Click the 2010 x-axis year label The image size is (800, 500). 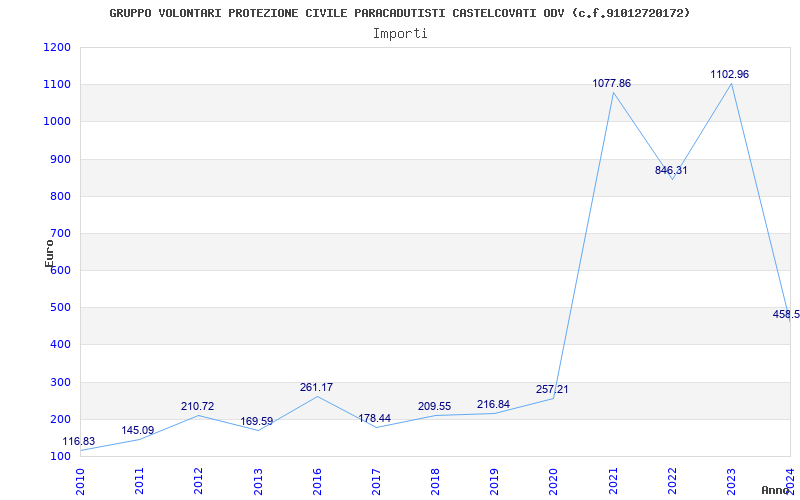coord(80,481)
